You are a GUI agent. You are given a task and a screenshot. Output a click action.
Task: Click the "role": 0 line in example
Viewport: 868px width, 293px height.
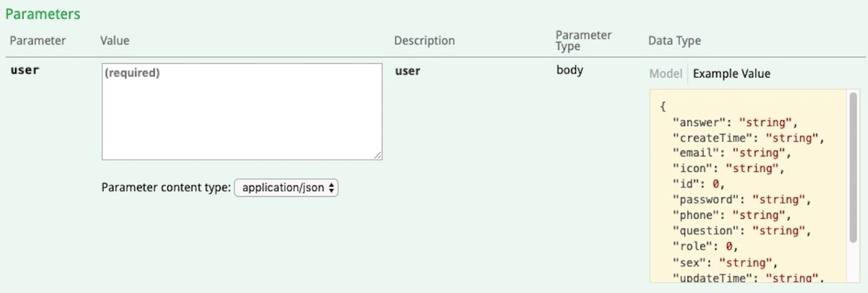tap(705, 246)
